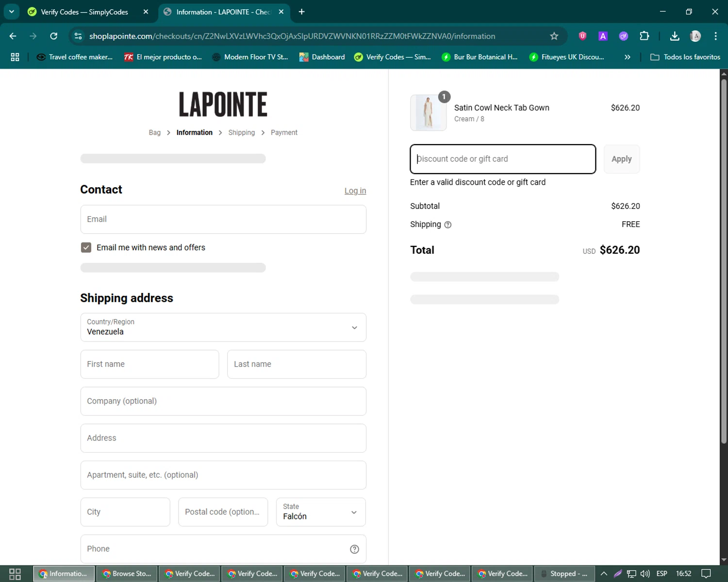Open Bur Bur Botanical bookmark

pyautogui.click(x=480, y=57)
